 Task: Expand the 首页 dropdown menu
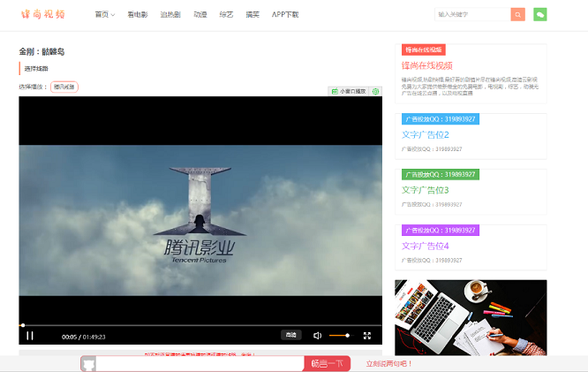105,15
